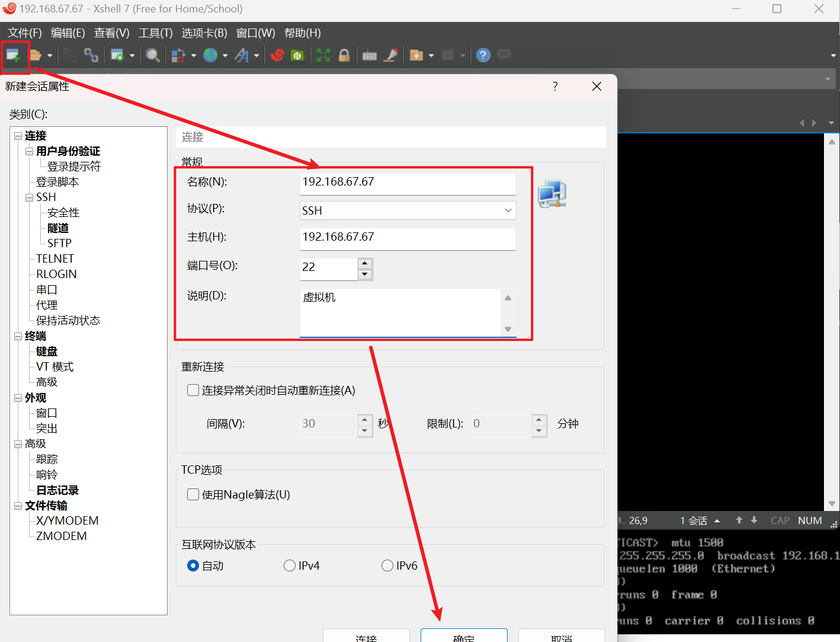Click the padlock Lock Screen icon
This screenshot has width=840, height=642.
[344, 55]
